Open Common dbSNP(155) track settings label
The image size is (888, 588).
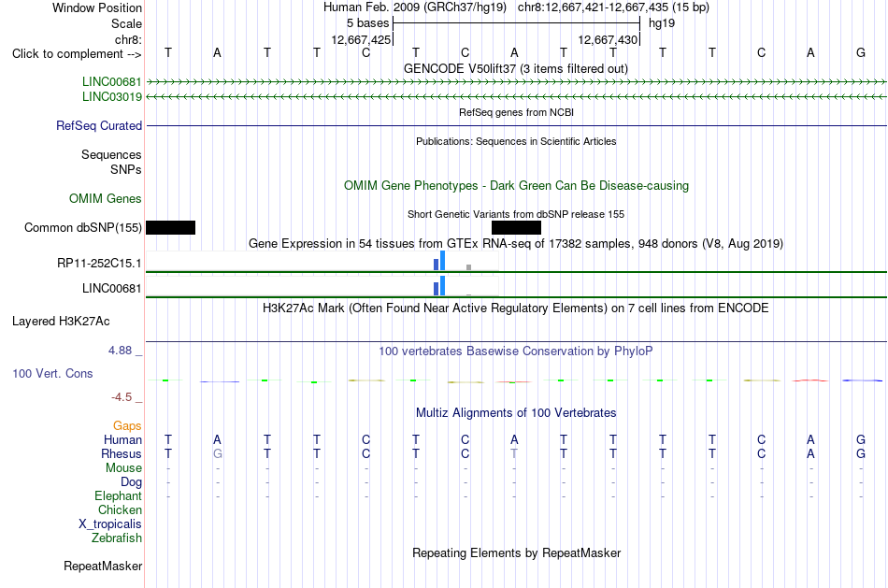[x=82, y=228]
